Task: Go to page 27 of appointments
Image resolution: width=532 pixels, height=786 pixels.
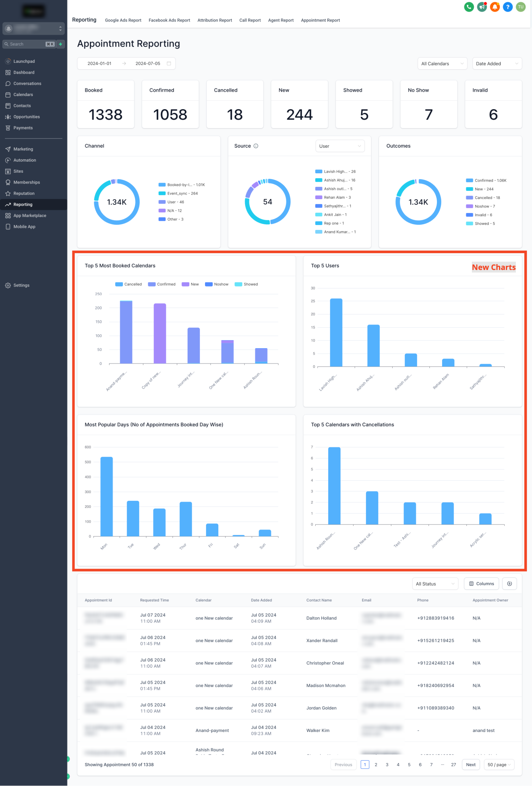Action: point(453,765)
